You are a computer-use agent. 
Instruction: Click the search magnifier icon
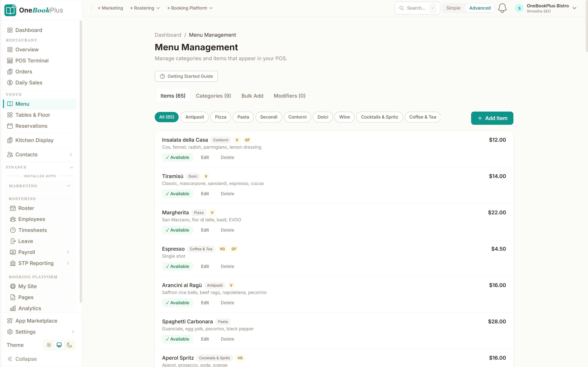(402, 8)
